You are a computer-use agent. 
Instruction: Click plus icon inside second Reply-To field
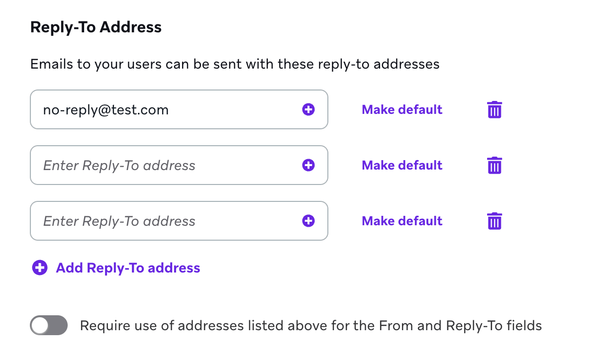[308, 165]
